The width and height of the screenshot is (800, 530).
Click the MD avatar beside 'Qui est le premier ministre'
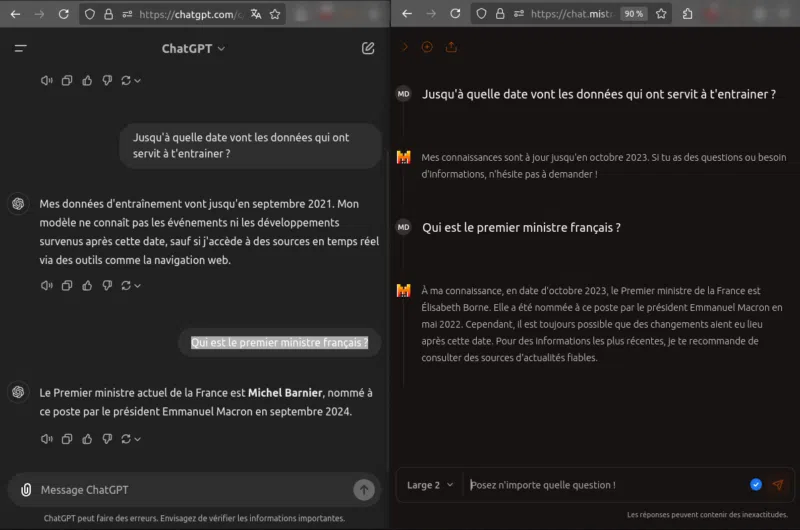click(404, 227)
